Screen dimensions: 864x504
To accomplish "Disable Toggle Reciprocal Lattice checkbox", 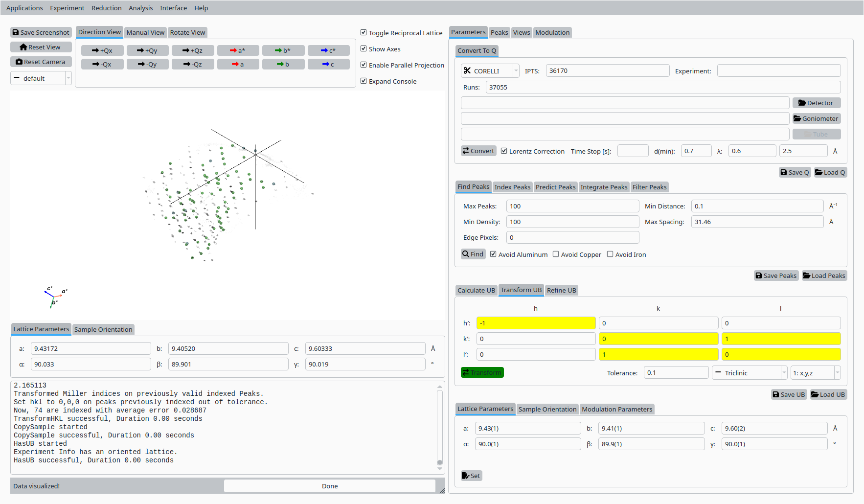I will tap(364, 33).
